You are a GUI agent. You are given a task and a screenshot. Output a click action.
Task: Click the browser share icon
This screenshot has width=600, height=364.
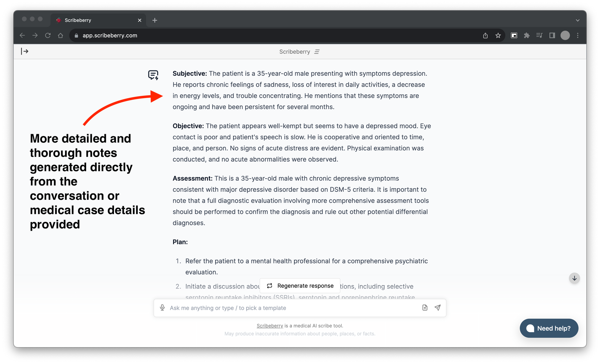(x=485, y=36)
